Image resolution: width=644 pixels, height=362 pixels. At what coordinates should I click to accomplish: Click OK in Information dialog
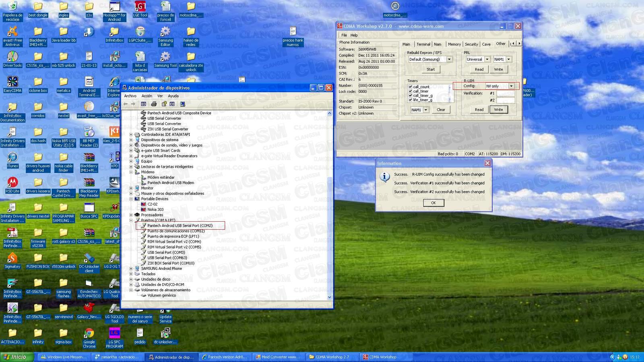[x=433, y=203]
